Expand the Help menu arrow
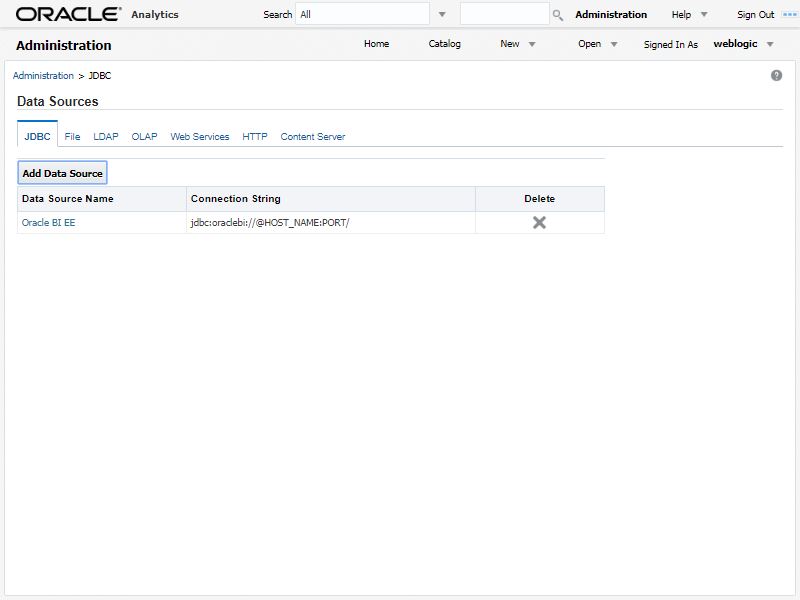 (704, 14)
